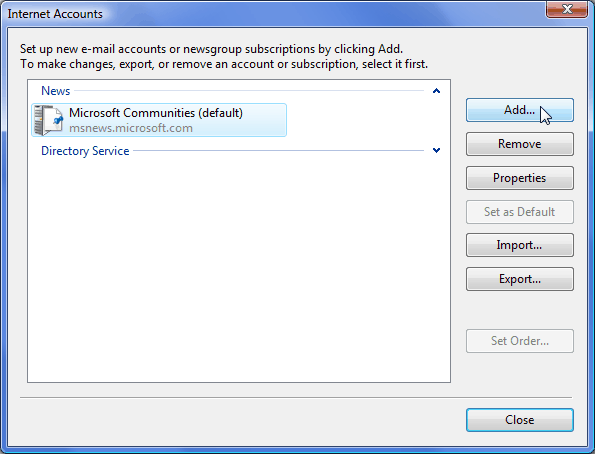Close the dialog using the Close button

pyautogui.click(x=519, y=420)
